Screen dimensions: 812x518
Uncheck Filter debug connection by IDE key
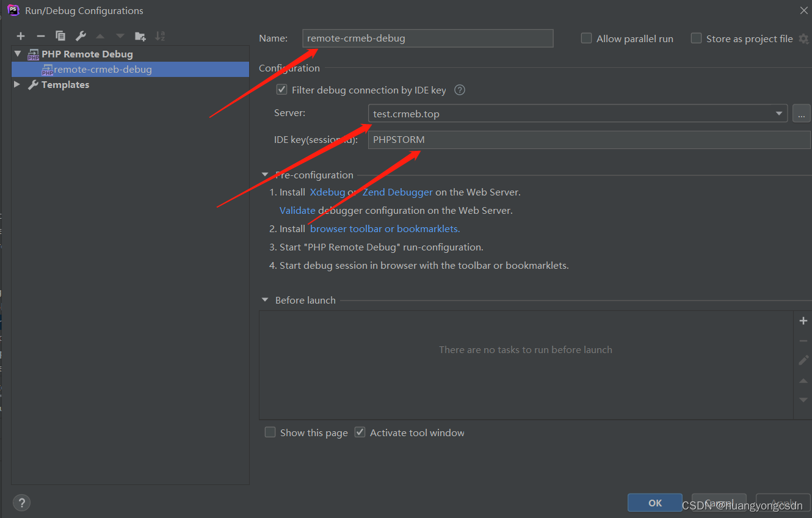point(281,89)
